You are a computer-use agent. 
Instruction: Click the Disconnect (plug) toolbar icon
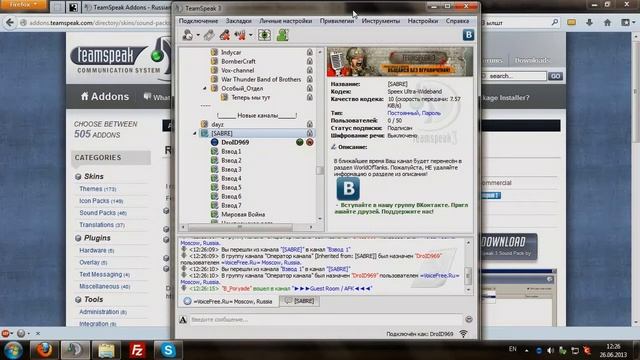[x=209, y=36]
